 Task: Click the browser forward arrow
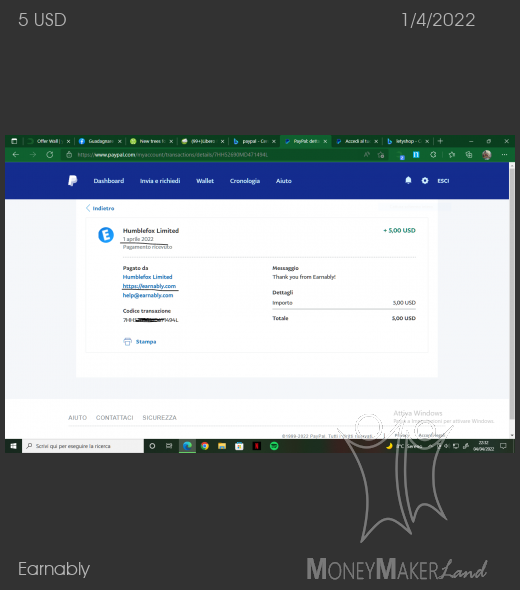(x=33, y=155)
